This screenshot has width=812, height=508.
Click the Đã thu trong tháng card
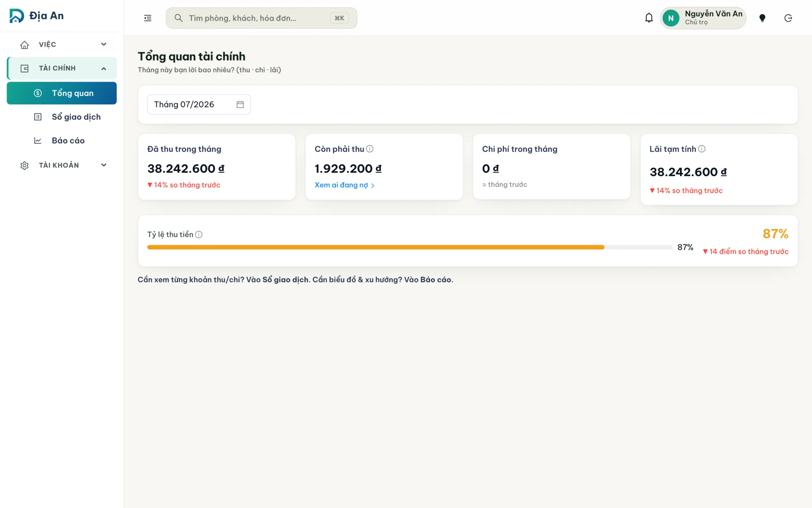tap(217, 167)
